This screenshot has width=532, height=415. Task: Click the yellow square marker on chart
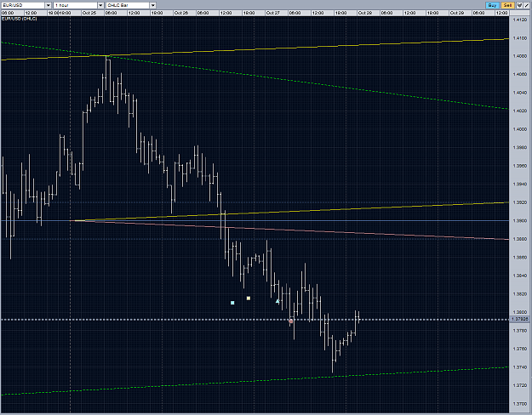point(249,298)
